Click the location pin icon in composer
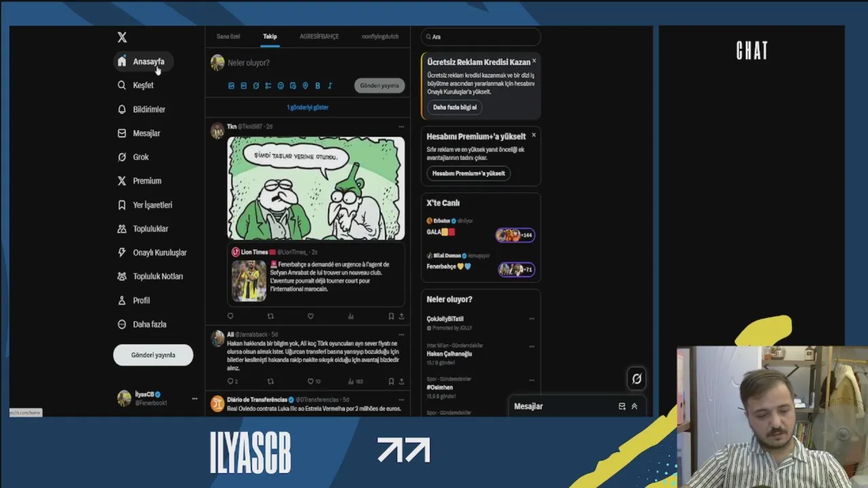868x488 pixels. coord(305,86)
